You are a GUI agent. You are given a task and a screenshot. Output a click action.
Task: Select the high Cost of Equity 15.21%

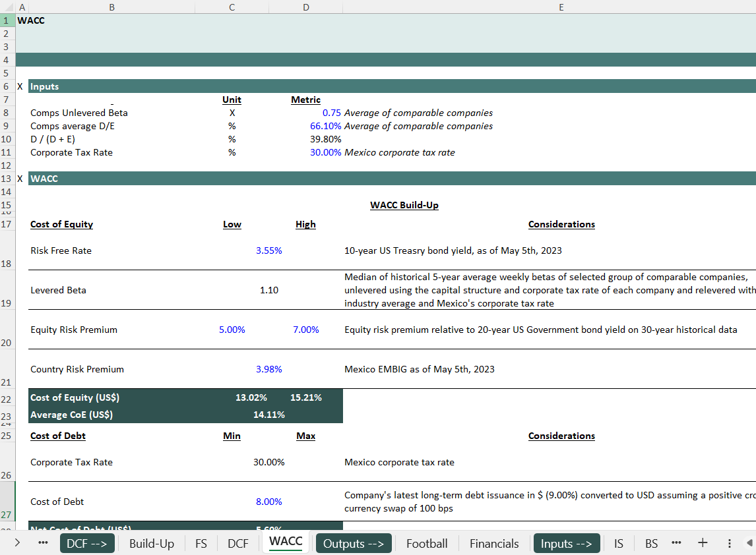click(x=305, y=397)
